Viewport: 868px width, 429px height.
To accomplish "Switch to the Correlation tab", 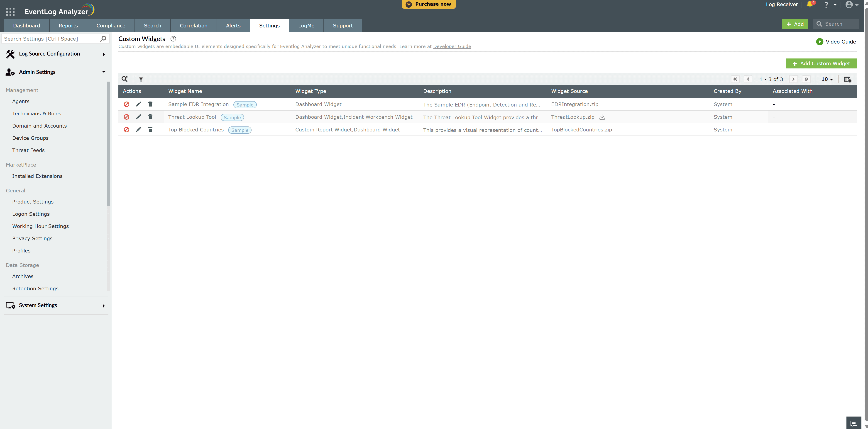I will pos(193,25).
